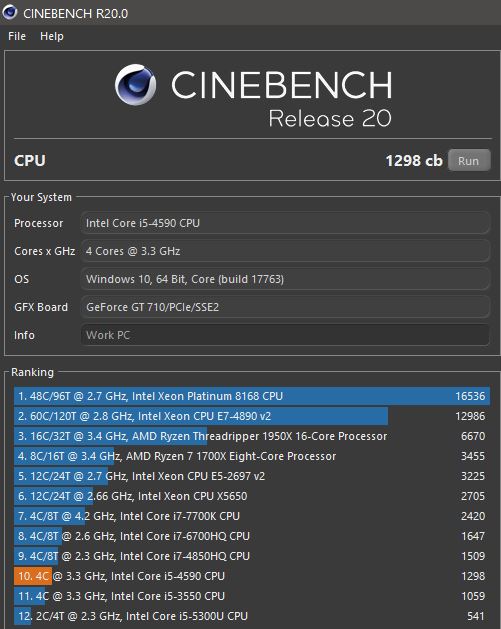
Task: Select the Core i5-3550 ranking row
Action: tap(252, 596)
